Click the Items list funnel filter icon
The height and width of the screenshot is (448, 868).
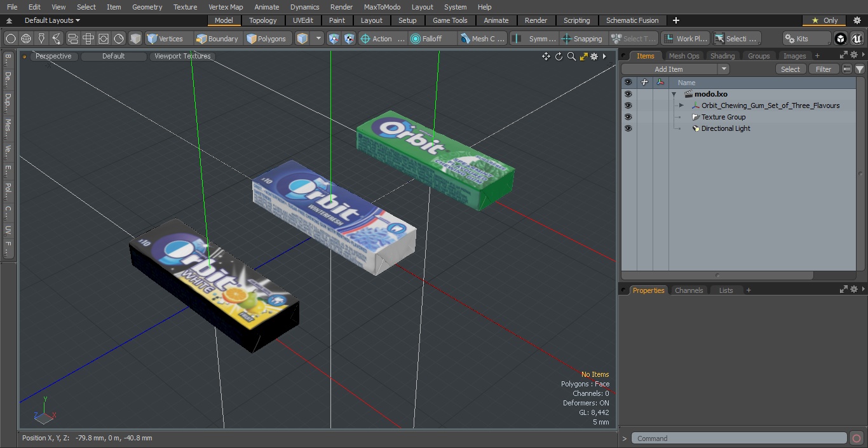[860, 69]
